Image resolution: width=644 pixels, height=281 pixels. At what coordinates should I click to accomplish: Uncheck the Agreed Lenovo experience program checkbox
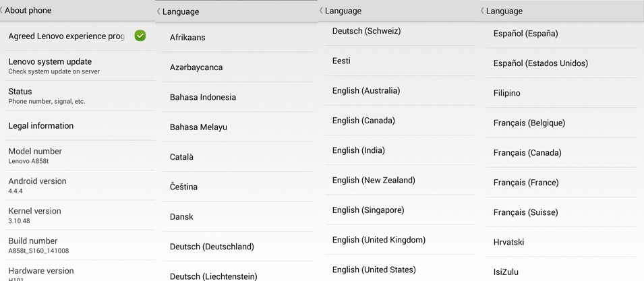tap(140, 36)
